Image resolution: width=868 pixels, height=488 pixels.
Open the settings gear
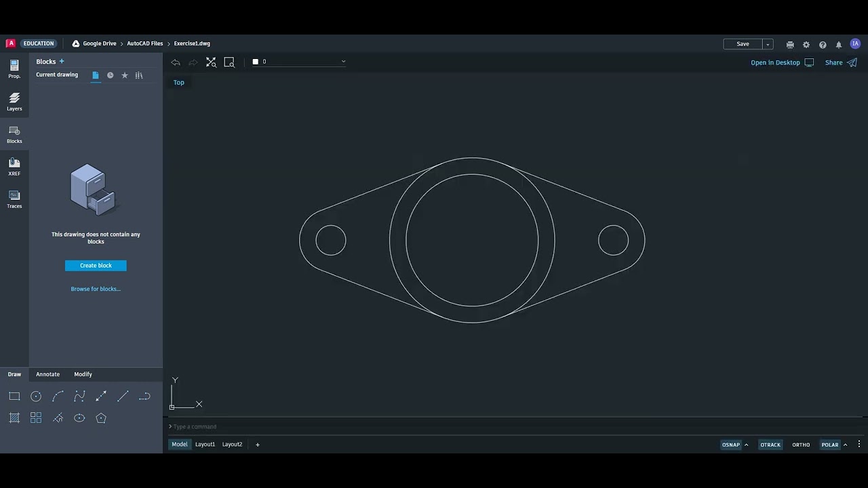tap(806, 45)
